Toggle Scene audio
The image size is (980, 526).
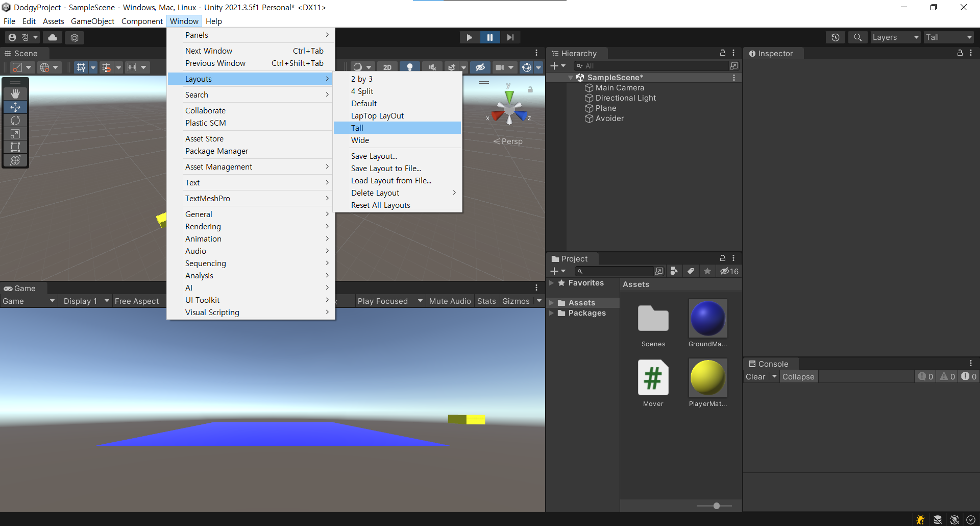tap(432, 67)
